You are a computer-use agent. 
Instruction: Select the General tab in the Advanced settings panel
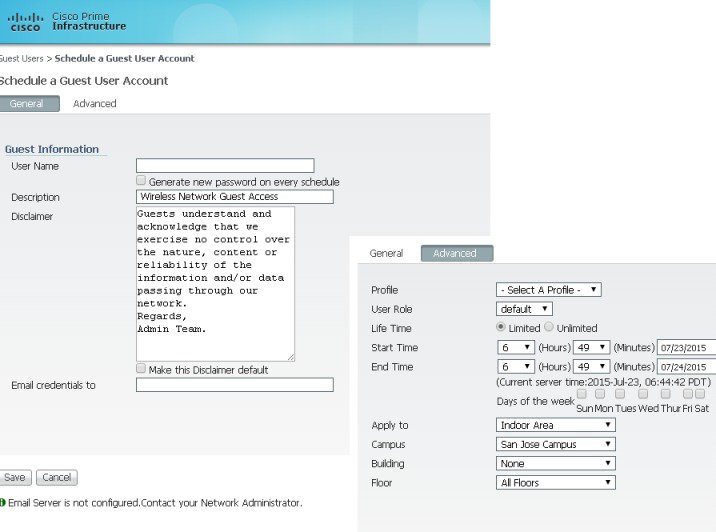coord(386,253)
